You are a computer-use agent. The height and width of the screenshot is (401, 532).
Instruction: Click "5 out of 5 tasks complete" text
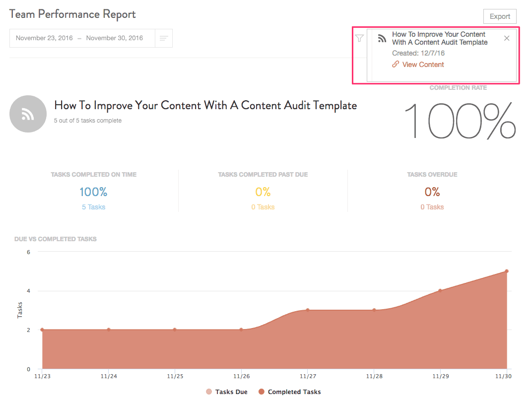tap(87, 121)
